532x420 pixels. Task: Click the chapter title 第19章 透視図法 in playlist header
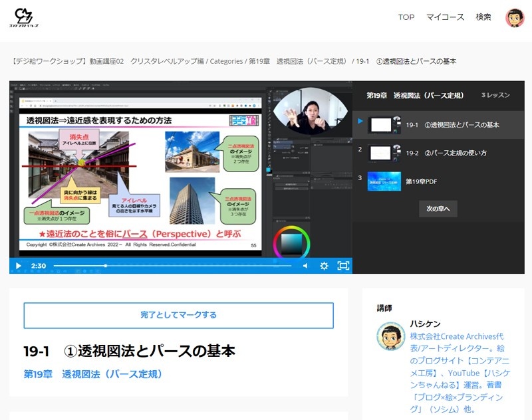click(415, 95)
